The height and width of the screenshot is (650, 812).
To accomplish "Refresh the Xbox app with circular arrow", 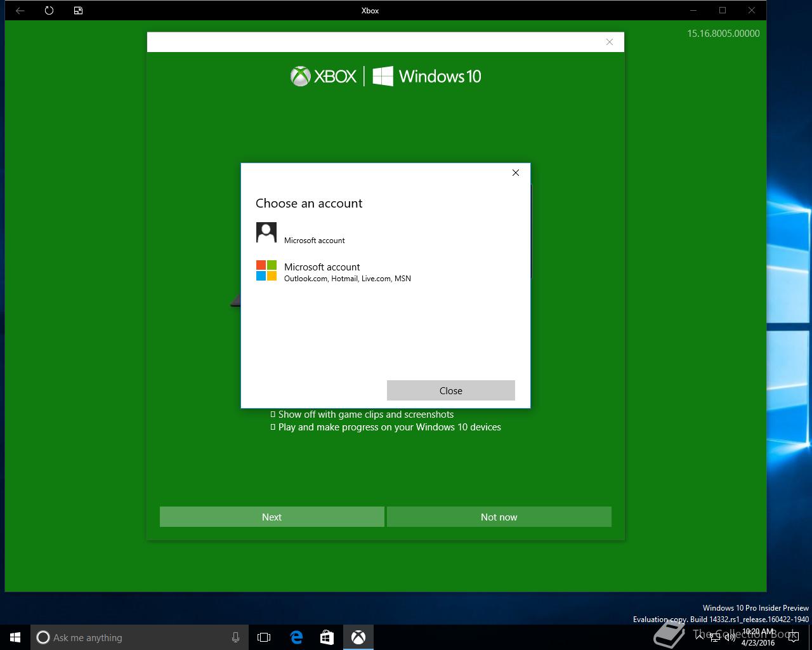I will pyautogui.click(x=49, y=11).
